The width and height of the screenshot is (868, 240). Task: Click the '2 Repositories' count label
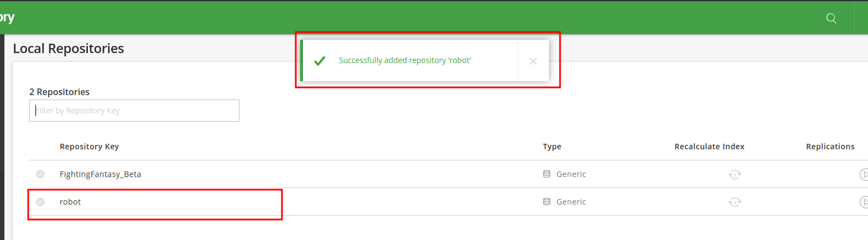[x=59, y=92]
